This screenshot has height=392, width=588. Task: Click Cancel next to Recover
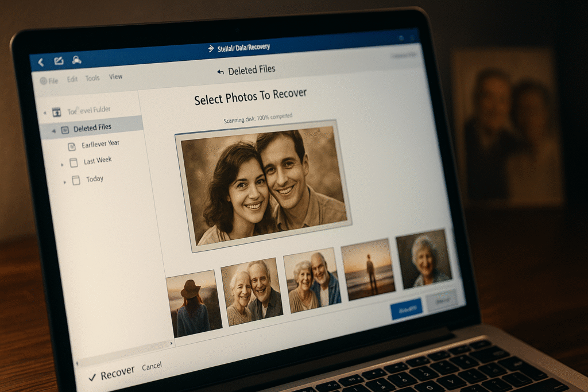(x=152, y=366)
